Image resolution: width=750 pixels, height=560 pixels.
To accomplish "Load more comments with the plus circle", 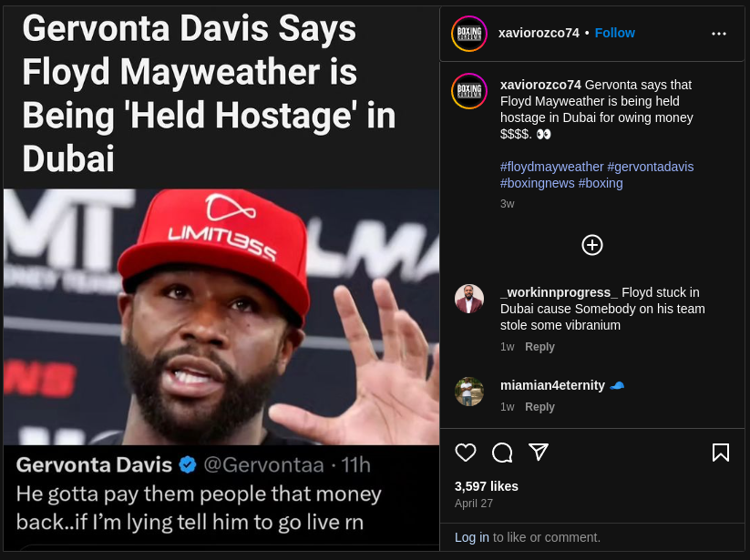I will click(x=591, y=245).
